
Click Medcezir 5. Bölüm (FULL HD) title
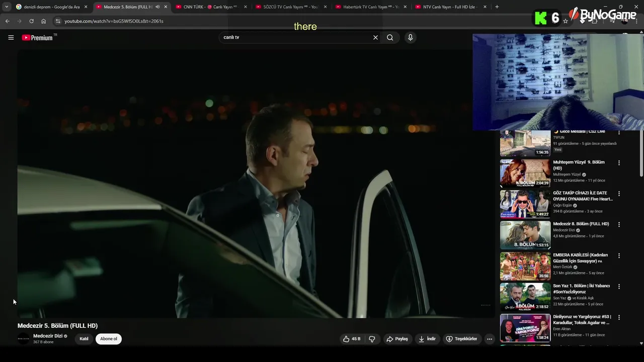[57, 326]
